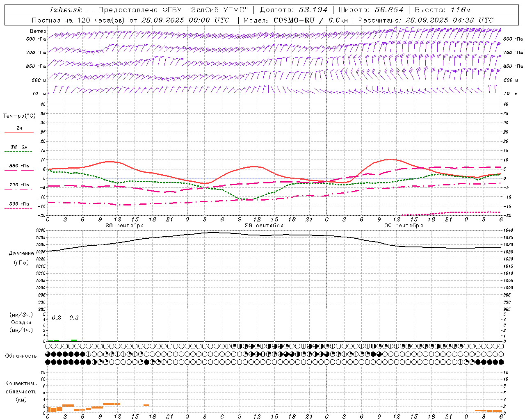Click the 'Давление' pressure chart label

[21, 253]
